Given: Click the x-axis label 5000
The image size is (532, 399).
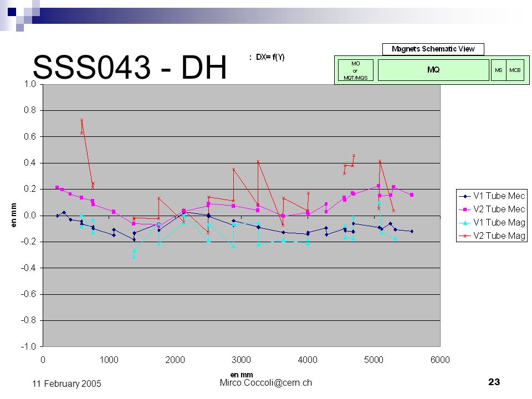Looking at the screenshot, I should [x=374, y=360].
